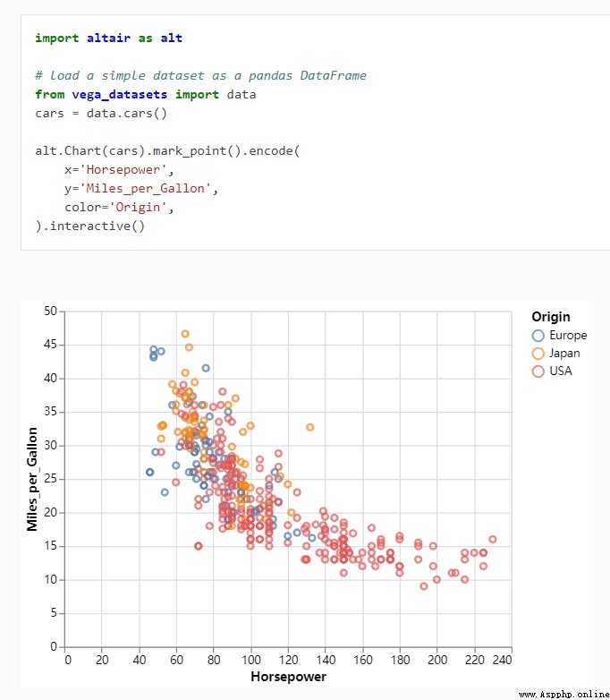Click the ').interactive()' code line
The height and width of the screenshot is (700, 610).
point(90,226)
